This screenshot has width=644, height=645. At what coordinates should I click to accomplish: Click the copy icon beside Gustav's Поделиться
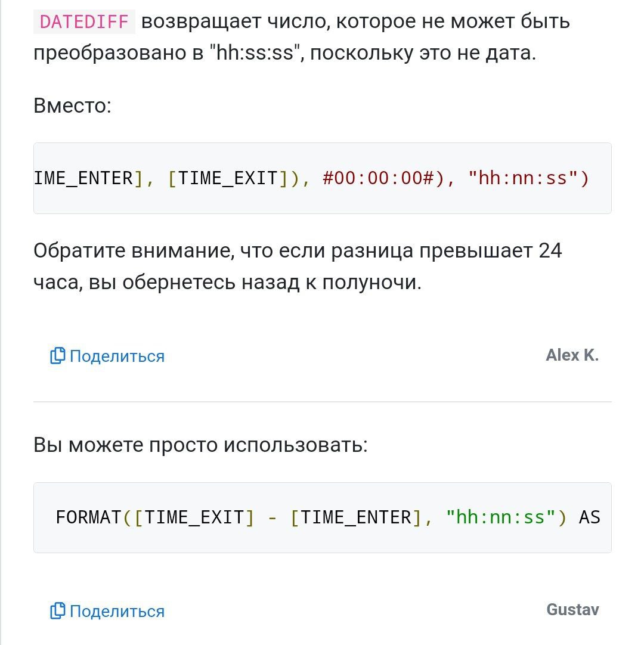pos(57,611)
